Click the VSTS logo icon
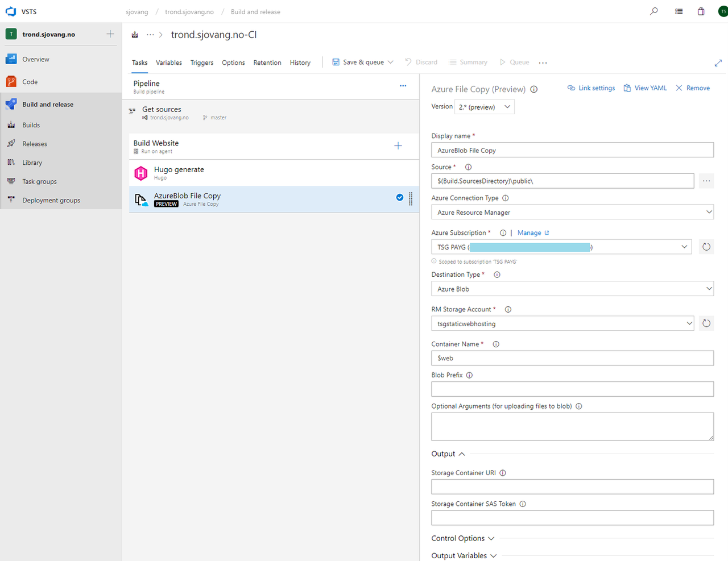728x561 pixels. 11,11
